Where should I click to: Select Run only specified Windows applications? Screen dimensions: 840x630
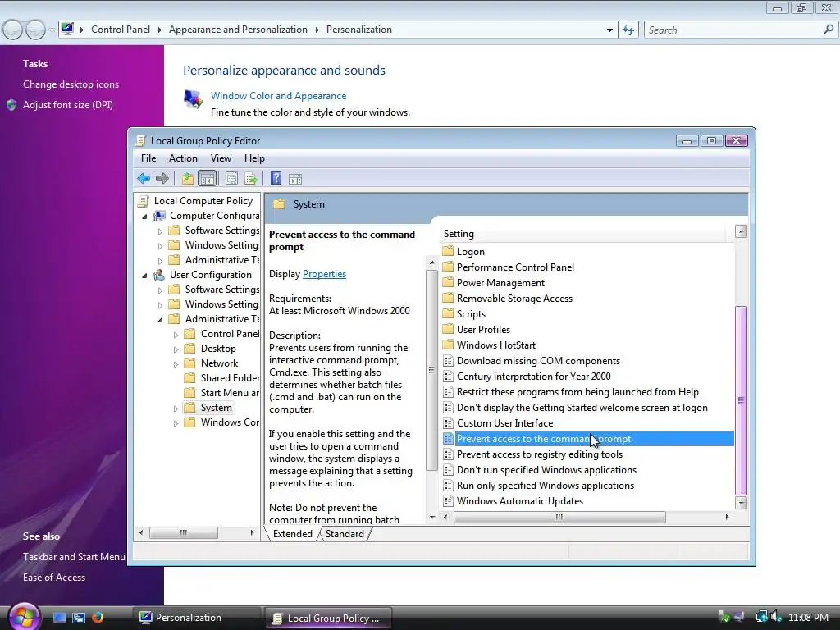point(546,486)
